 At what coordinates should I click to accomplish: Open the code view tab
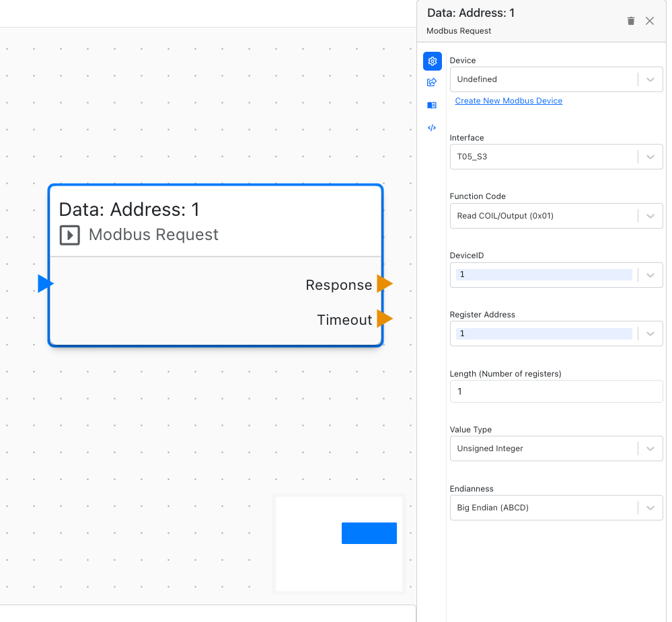tap(433, 128)
